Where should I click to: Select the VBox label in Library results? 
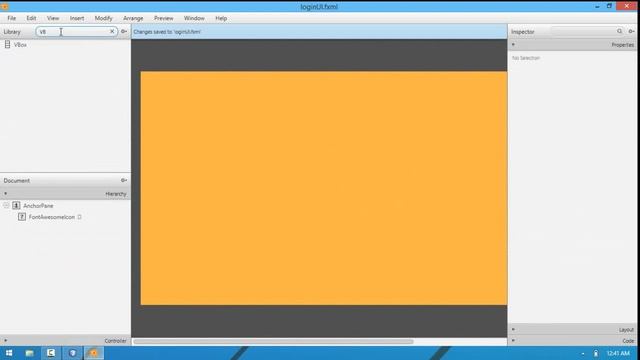pos(20,45)
